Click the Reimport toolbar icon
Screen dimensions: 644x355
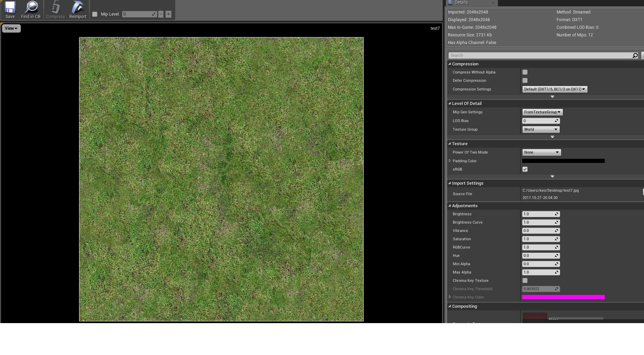pos(78,8)
